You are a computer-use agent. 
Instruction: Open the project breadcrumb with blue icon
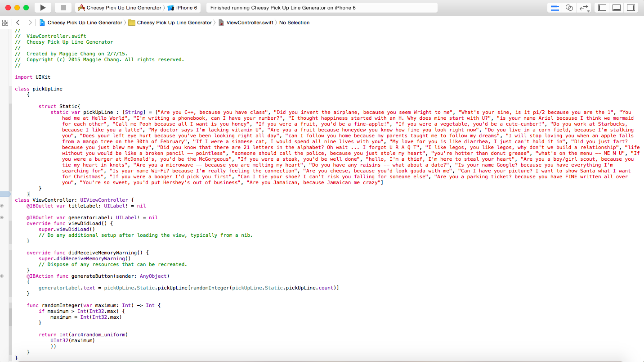coord(81,23)
